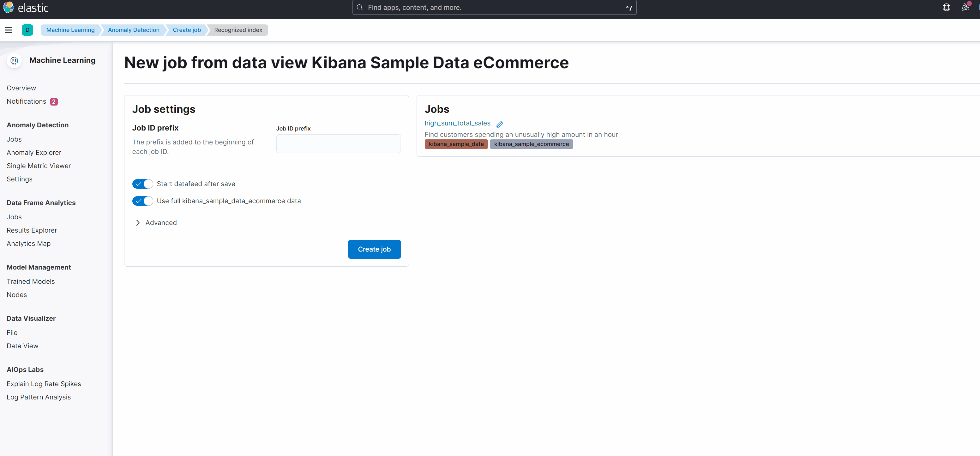Edit the high_sum_total_sales job name
The image size is (980, 456).
point(500,124)
